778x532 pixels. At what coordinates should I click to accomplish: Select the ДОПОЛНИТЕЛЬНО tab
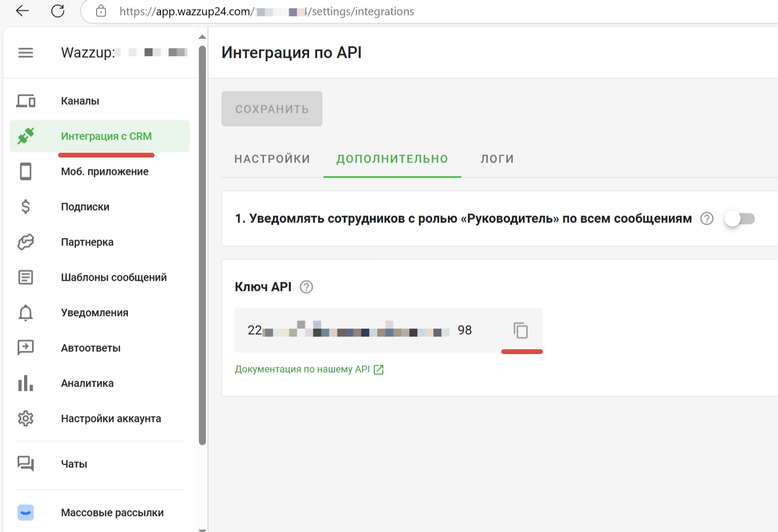(x=392, y=159)
